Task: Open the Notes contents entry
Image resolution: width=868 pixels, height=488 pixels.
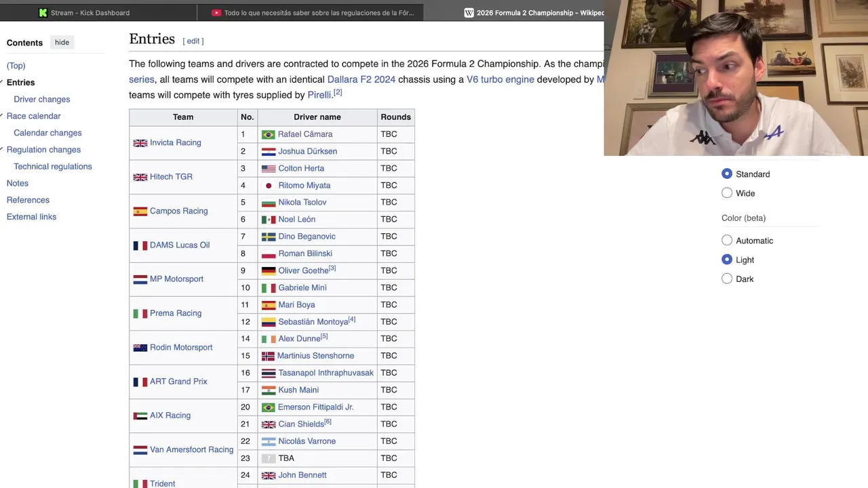Action: tap(18, 183)
